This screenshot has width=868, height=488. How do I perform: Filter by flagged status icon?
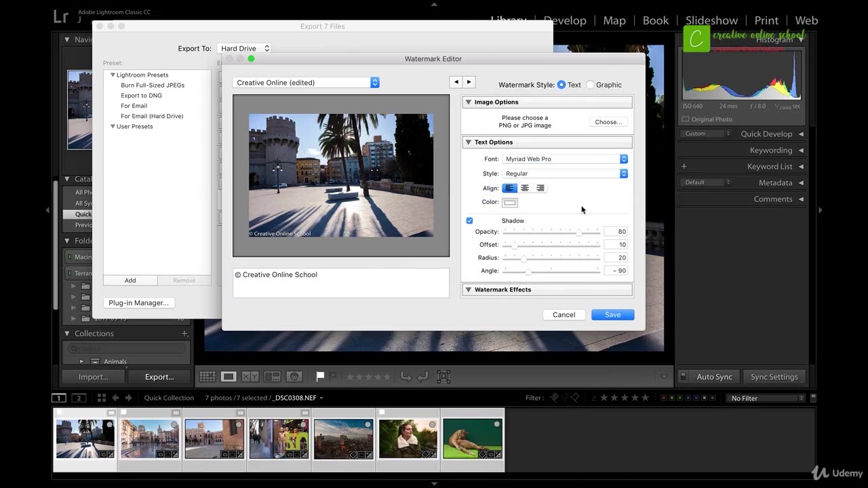[553, 398]
